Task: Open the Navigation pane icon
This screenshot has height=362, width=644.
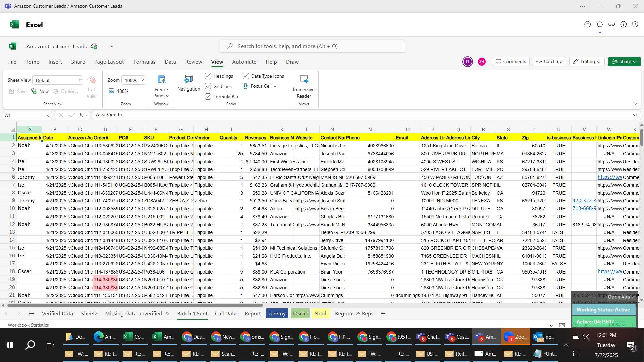Action: (x=189, y=79)
